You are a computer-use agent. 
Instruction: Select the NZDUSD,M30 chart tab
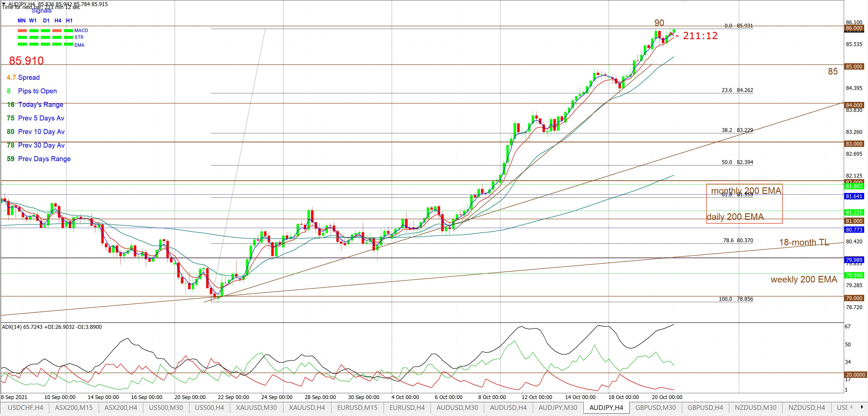[755, 408]
